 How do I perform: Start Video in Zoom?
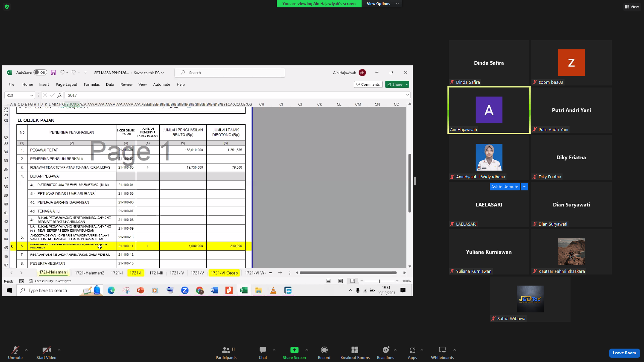point(46,353)
